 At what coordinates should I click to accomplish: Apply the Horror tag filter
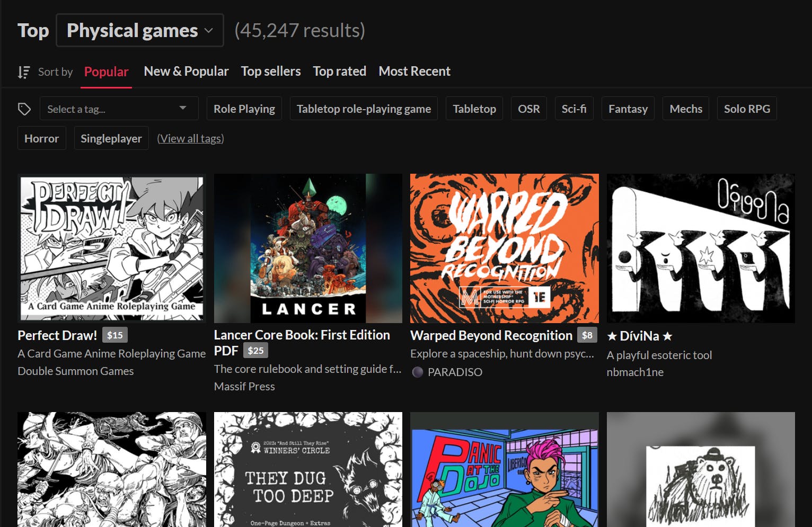pyautogui.click(x=41, y=139)
